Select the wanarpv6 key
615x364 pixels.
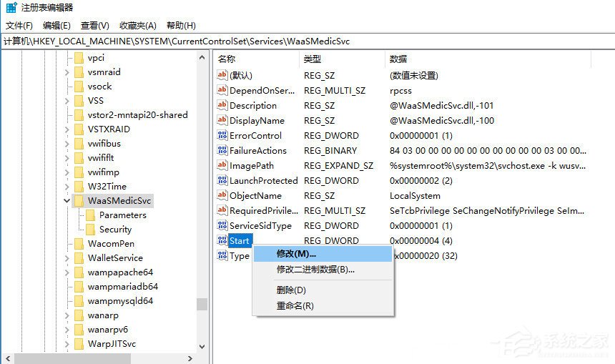[x=108, y=330]
